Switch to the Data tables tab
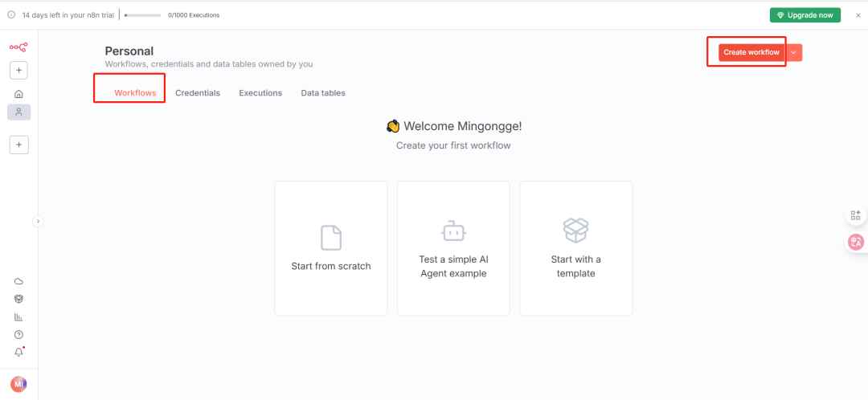Image resolution: width=868 pixels, height=400 pixels. point(323,93)
